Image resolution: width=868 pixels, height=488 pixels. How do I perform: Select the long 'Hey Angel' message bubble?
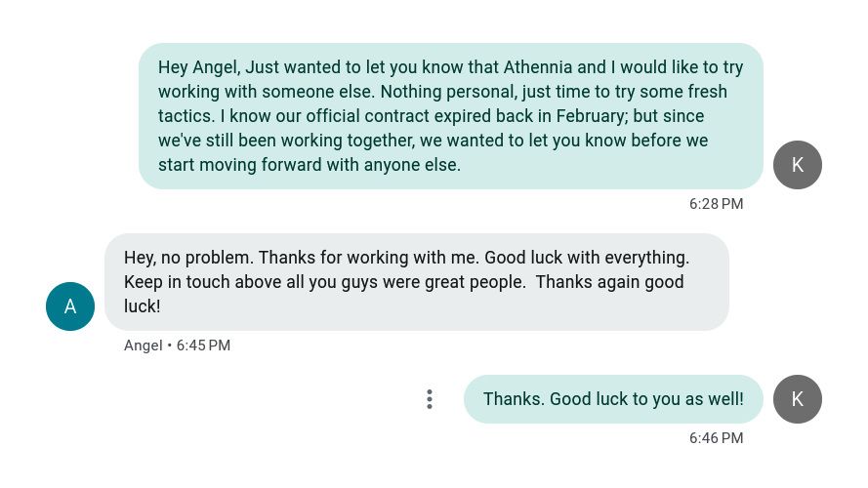click(450, 116)
